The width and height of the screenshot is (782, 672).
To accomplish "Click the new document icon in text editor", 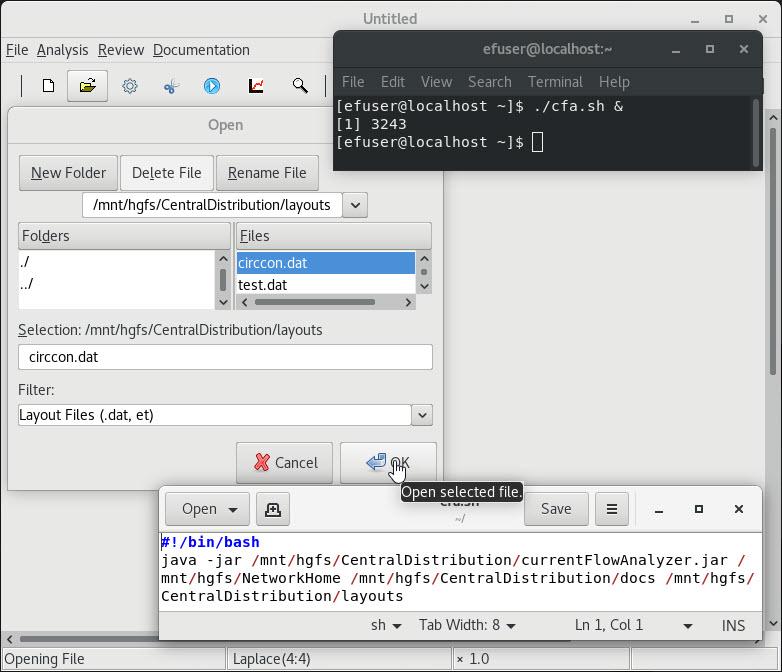I will (272, 509).
